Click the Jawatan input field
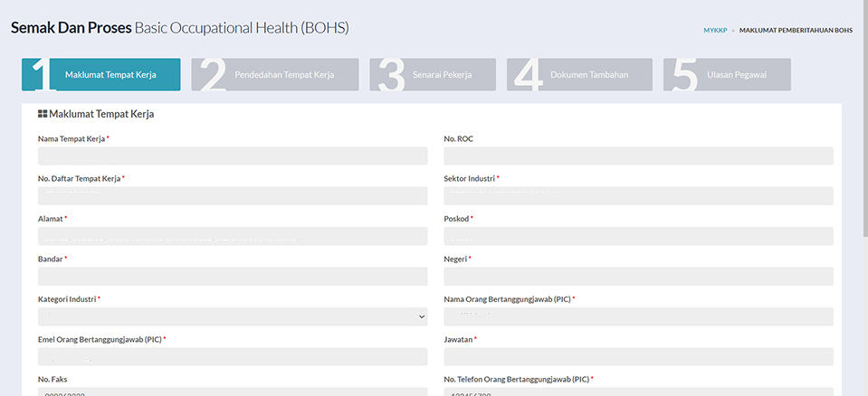Viewport: 868px width, 396px height. click(639, 357)
